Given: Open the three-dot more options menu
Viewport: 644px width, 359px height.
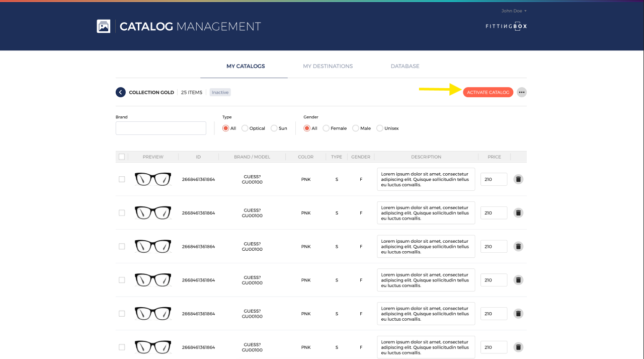Looking at the screenshot, I should 522,92.
